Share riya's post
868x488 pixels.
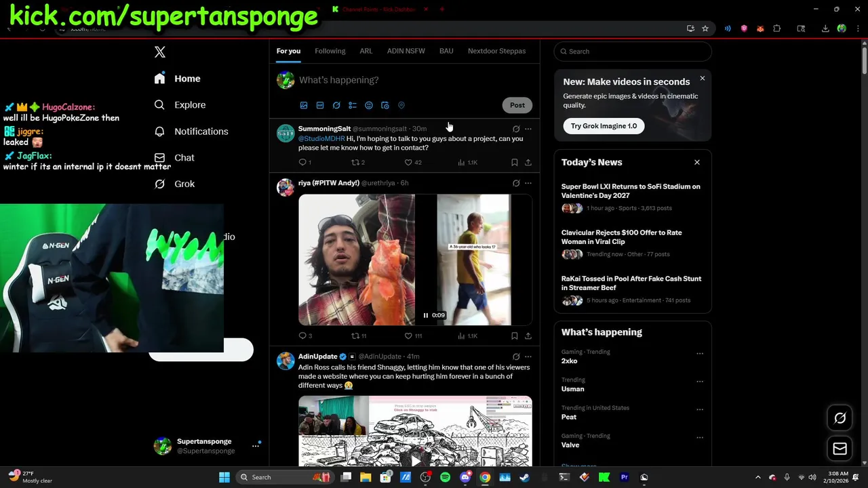click(528, 336)
